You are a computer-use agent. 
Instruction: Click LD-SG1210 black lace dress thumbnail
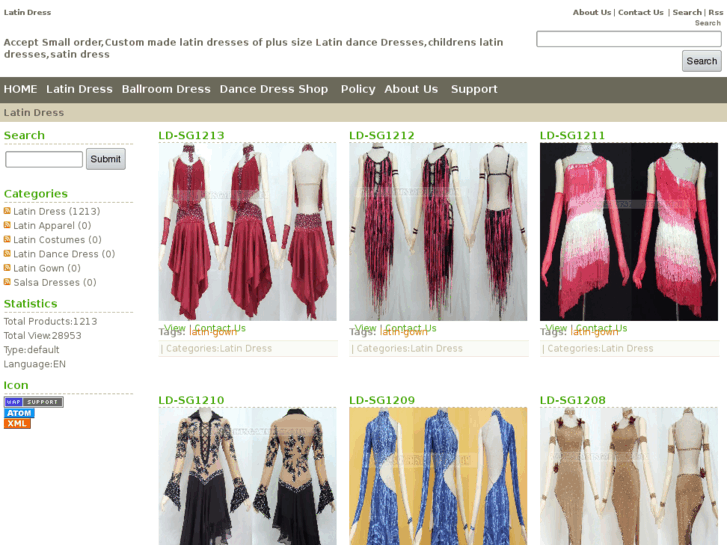tap(248, 476)
